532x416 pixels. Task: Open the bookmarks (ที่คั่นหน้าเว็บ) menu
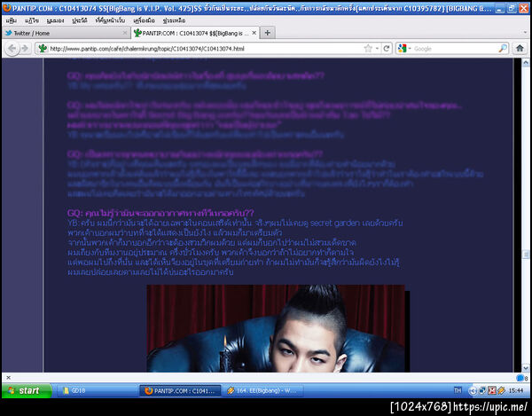(110, 20)
